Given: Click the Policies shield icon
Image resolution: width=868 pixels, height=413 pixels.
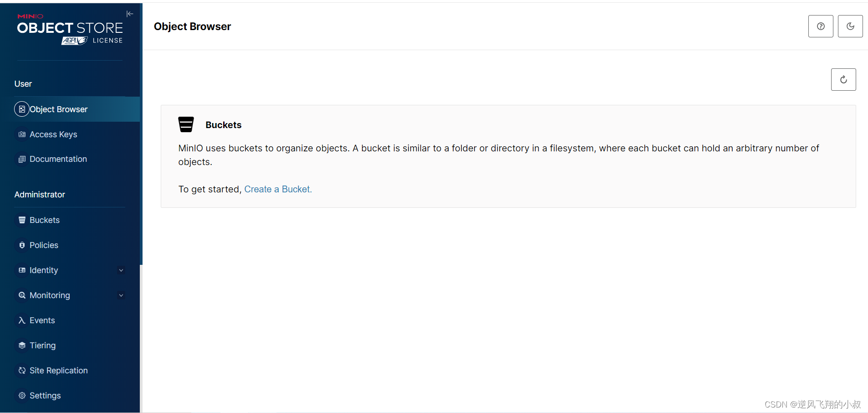Looking at the screenshot, I should click(22, 245).
